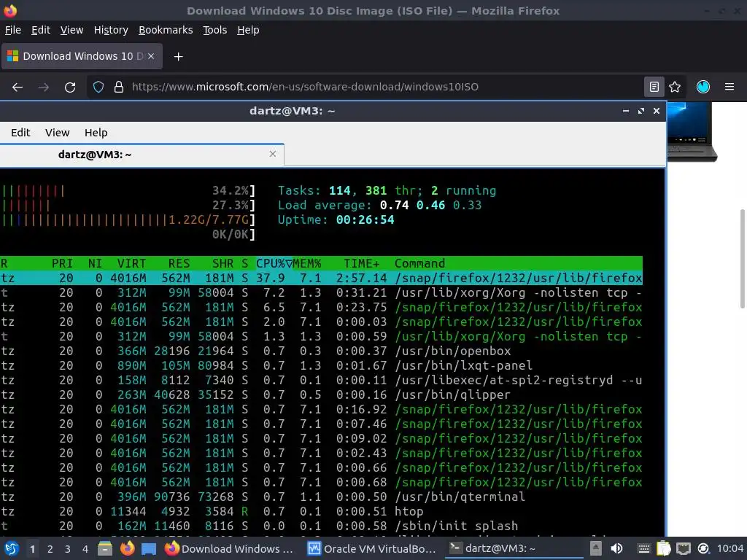
Task: Click the htop PRI column header
Action: [x=62, y=263]
